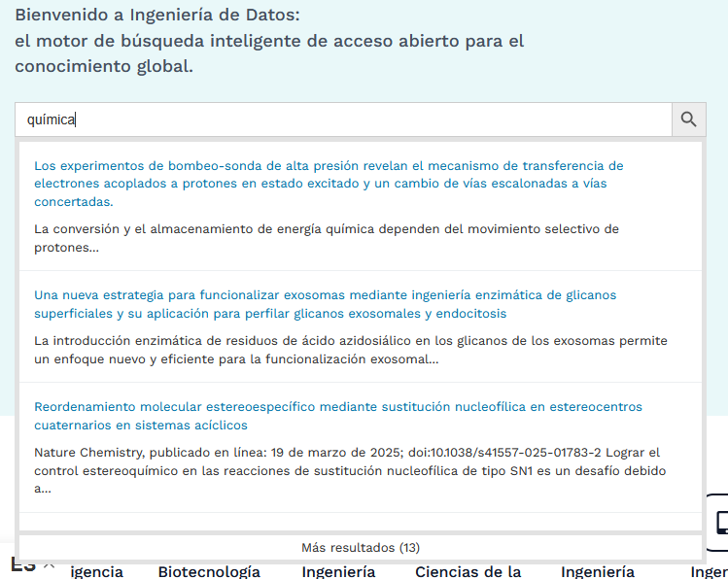Click the snippet about chemical energy storage
This screenshot has height=579, width=728.
326,238
